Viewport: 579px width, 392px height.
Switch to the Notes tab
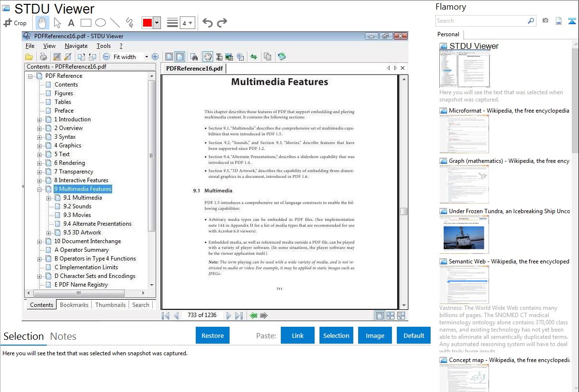point(63,336)
